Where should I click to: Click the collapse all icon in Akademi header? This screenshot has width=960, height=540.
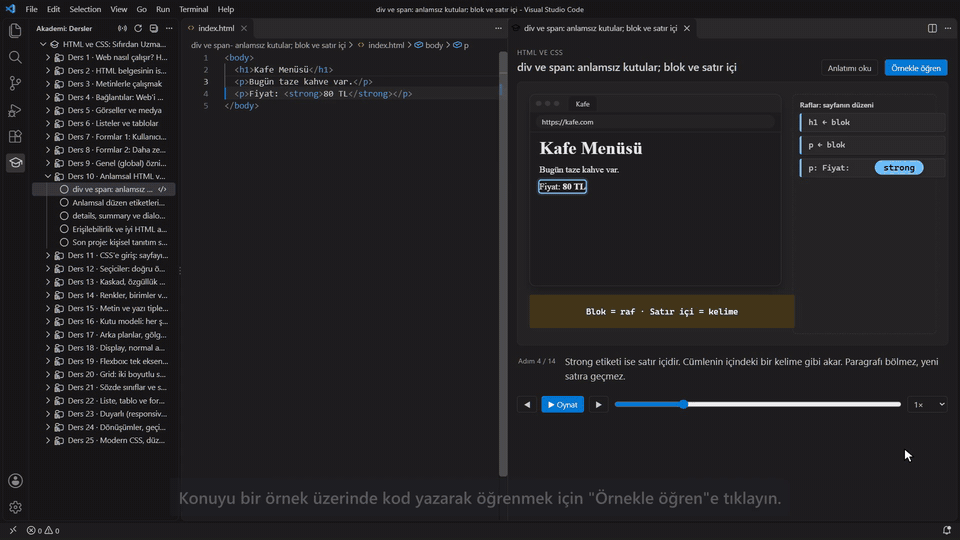[154, 28]
